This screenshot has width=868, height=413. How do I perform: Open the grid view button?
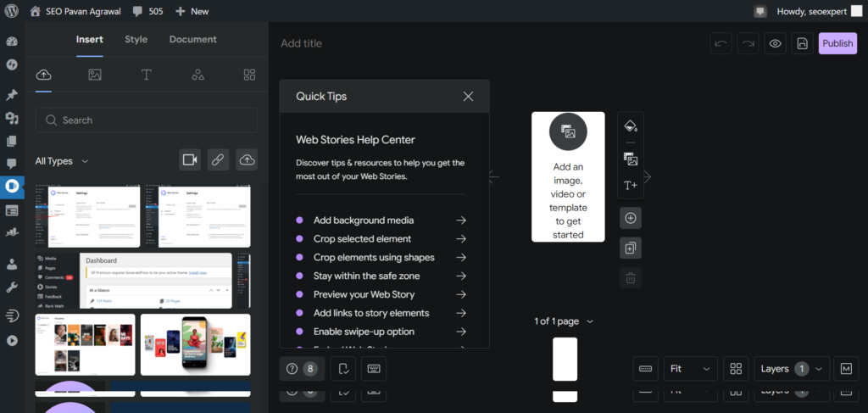coord(736,369)
